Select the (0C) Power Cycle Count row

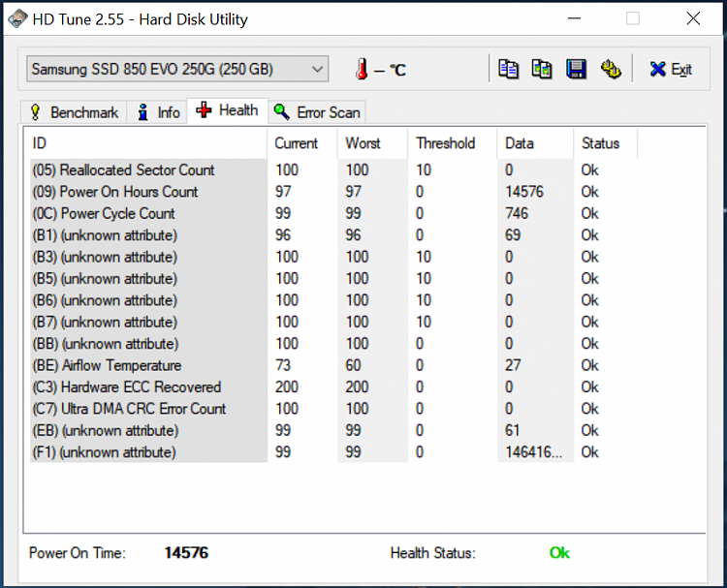pos(333,214)
